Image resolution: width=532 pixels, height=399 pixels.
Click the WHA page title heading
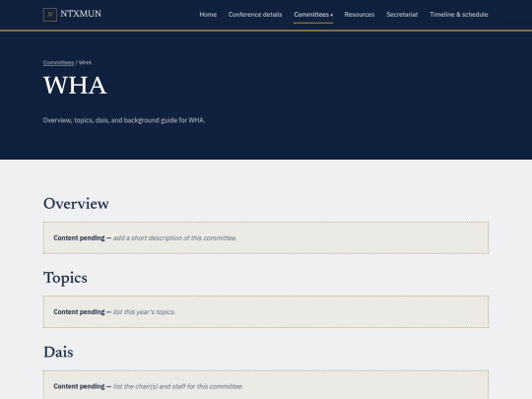click(75, 85)
